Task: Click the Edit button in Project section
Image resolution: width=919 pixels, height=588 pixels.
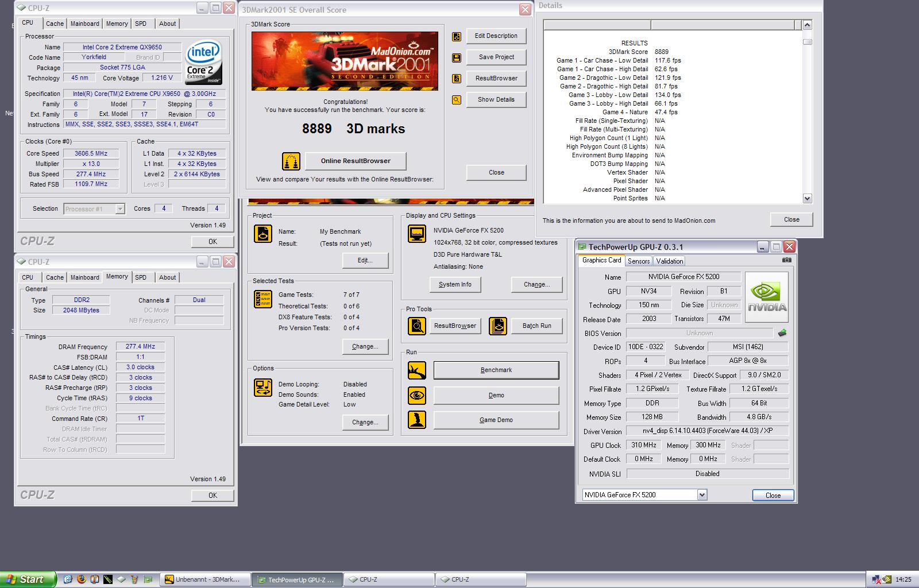Action: click(365, 261)
